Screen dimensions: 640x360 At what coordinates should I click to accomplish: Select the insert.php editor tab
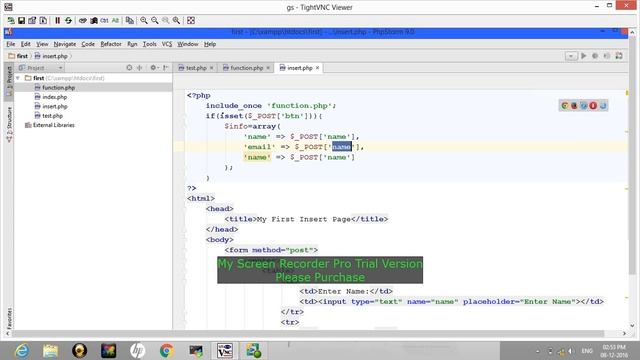pos(300,68)
